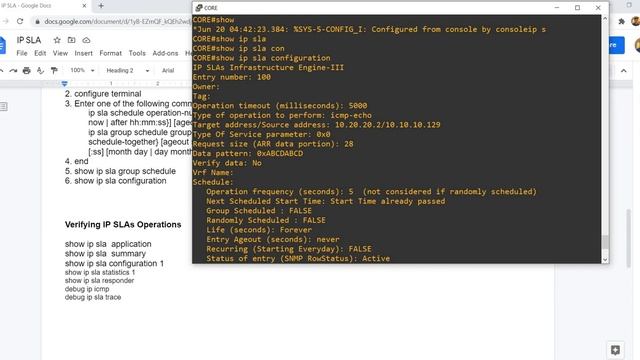Click the 'Data pattern: 0xABCDABCD' terminal line
Viewport: 640px width, 360px height.
[x=248, y=153]
